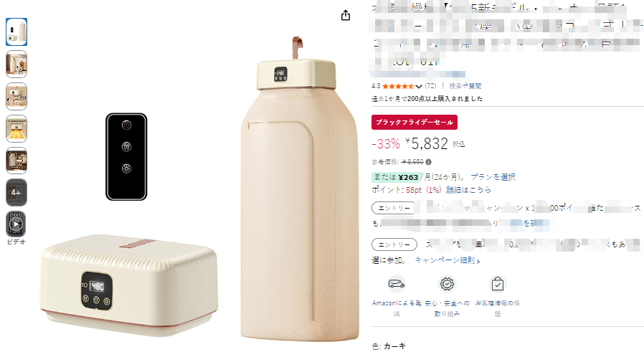Viewport: 644px width, 357px height.
Task: Open the 4+ more images thumbnail
Action: click(16, 192)
